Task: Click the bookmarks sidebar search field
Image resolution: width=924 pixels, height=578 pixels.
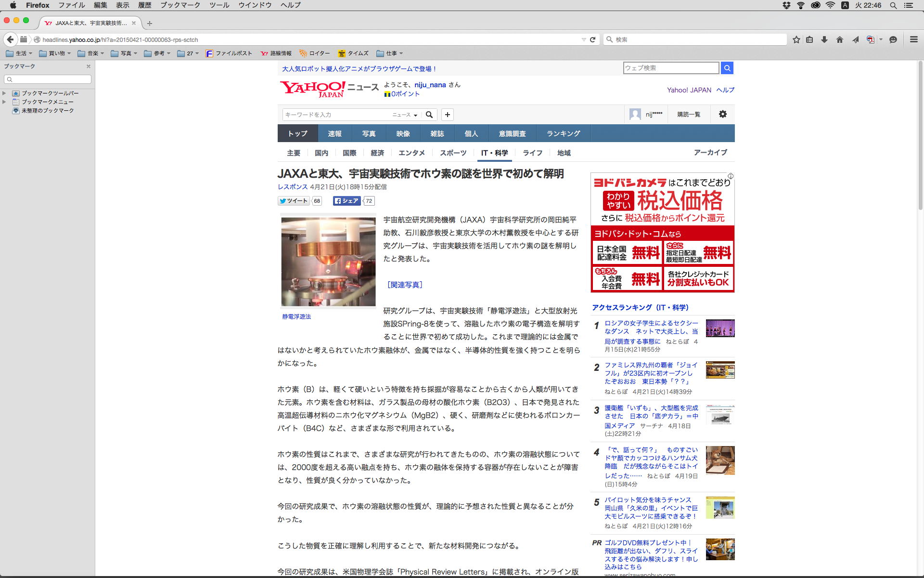Action: point(48,79)
